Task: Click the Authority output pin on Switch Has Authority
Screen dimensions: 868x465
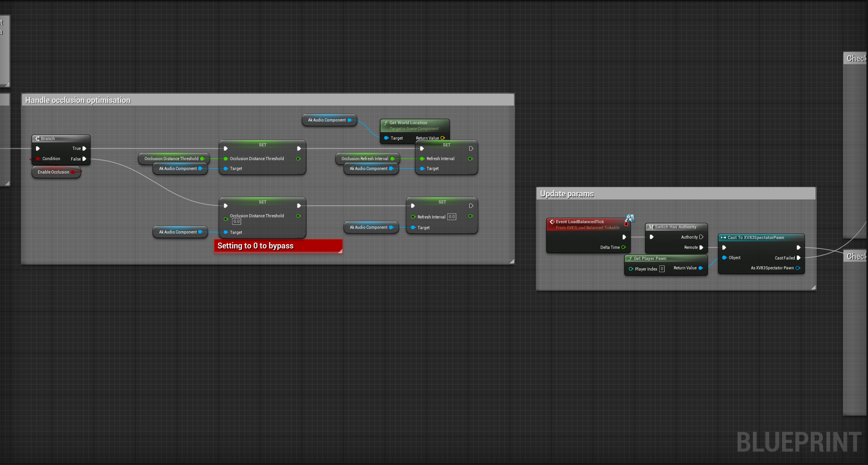Action: tap(701, 237)
